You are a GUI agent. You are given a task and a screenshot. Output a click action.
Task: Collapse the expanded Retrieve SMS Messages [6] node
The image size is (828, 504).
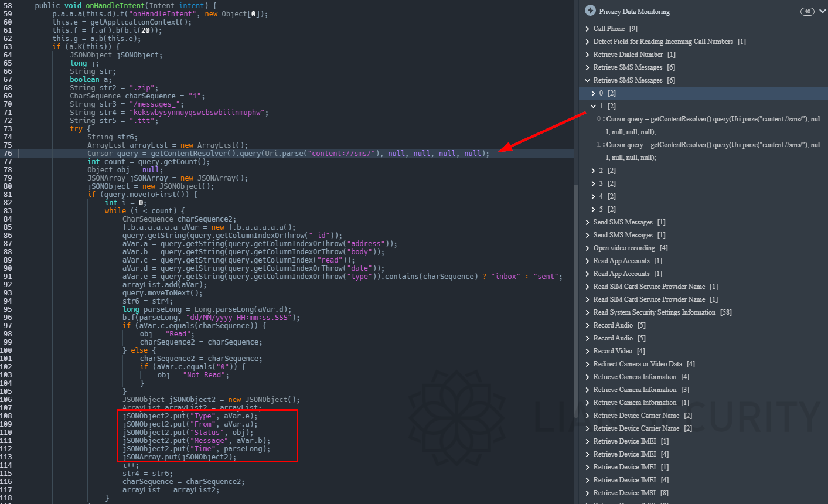[x=588, y=80]
